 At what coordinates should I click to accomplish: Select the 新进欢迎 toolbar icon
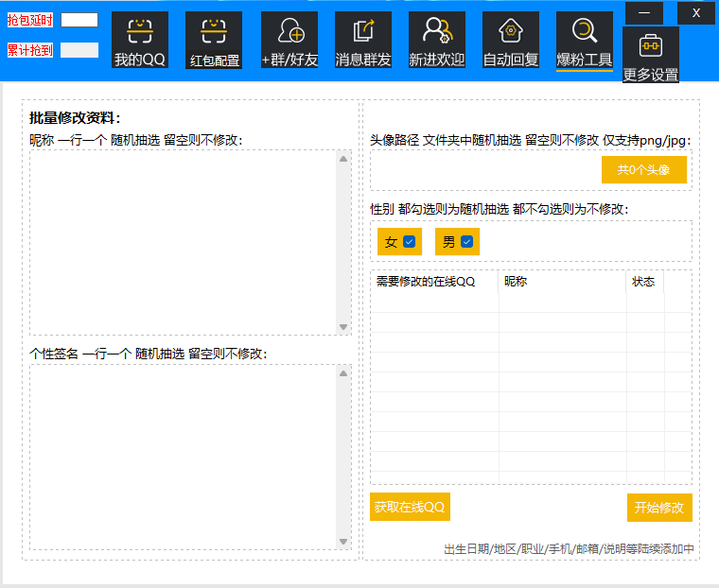pos(436,32)
